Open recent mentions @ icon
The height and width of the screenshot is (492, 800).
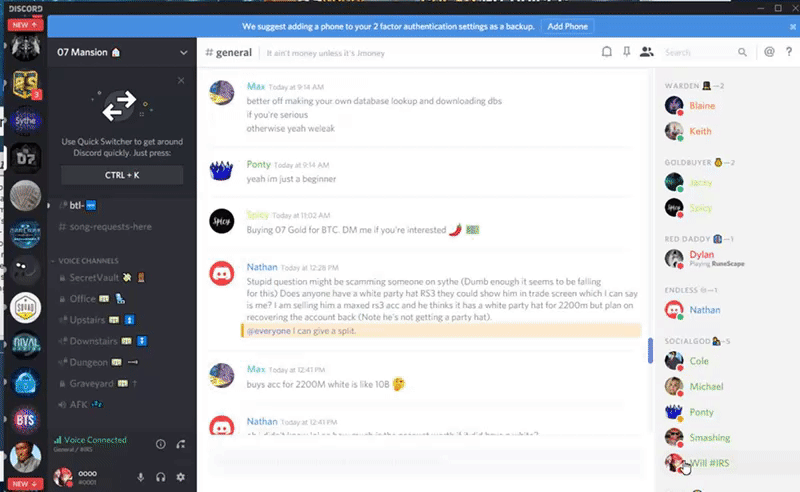click(x=769, y=52)
